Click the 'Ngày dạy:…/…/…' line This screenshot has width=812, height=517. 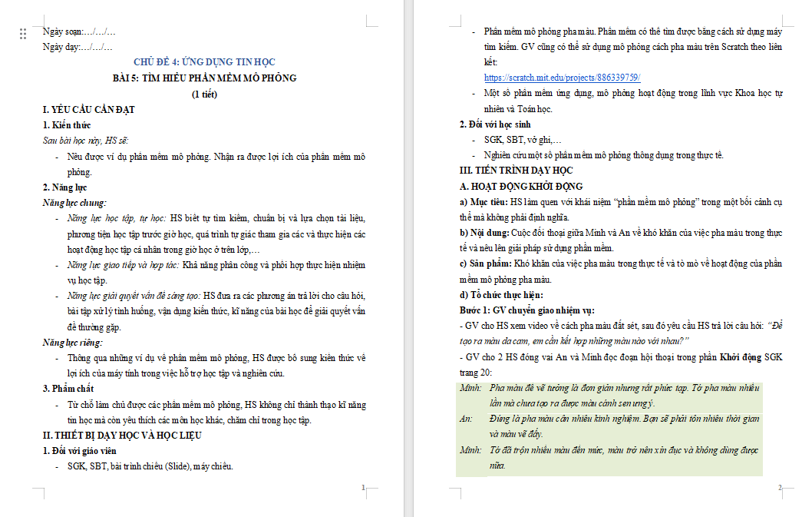click(78, 47)
